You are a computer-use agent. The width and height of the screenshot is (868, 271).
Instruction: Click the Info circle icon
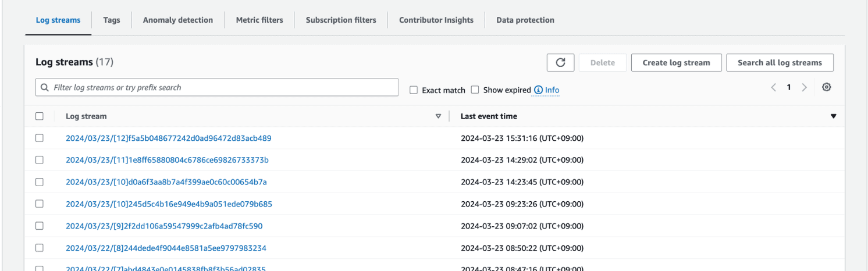[538, 90]
